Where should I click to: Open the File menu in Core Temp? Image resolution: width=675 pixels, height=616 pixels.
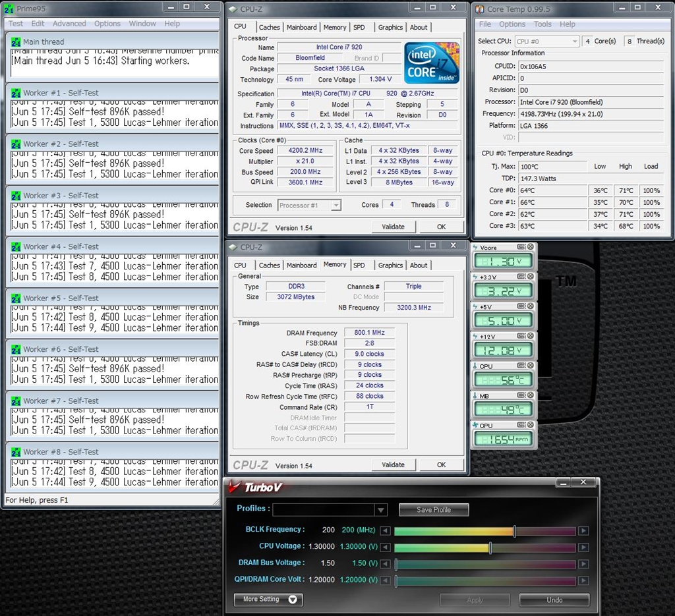click(484, 24)
